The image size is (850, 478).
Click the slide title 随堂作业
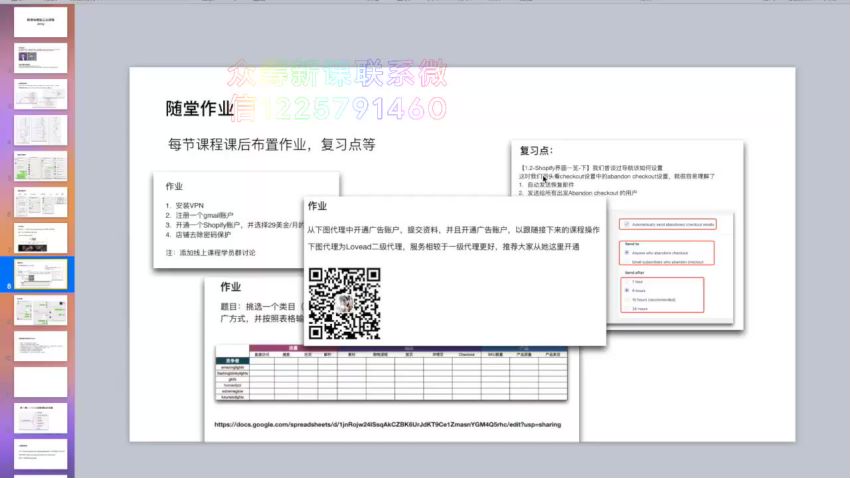coord(199,108)
